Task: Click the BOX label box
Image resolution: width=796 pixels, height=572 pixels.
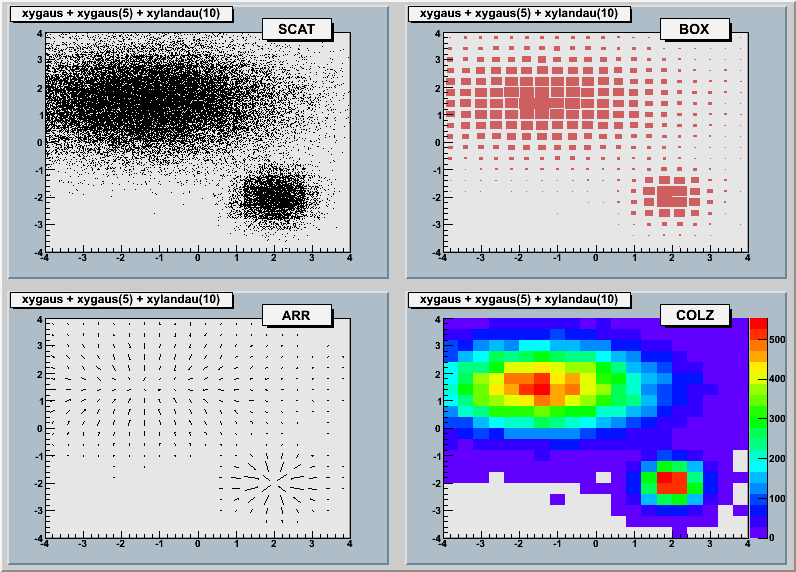Action: pos(694,29)
